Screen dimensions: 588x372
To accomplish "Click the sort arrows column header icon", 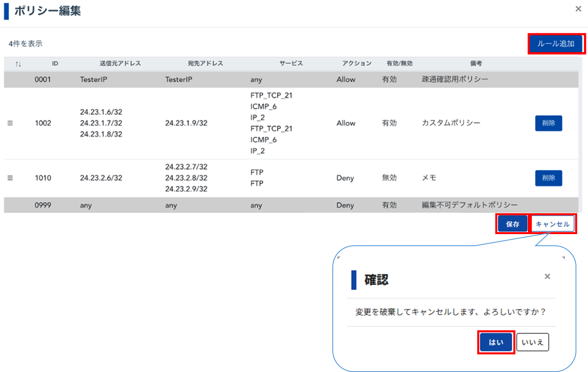I will point(18,64).
